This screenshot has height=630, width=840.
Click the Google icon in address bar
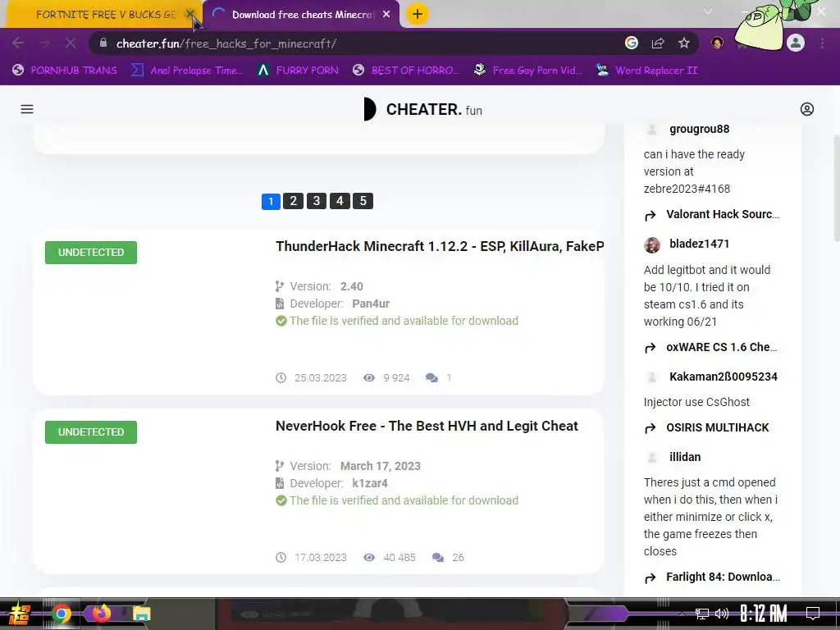click(632, 43)
